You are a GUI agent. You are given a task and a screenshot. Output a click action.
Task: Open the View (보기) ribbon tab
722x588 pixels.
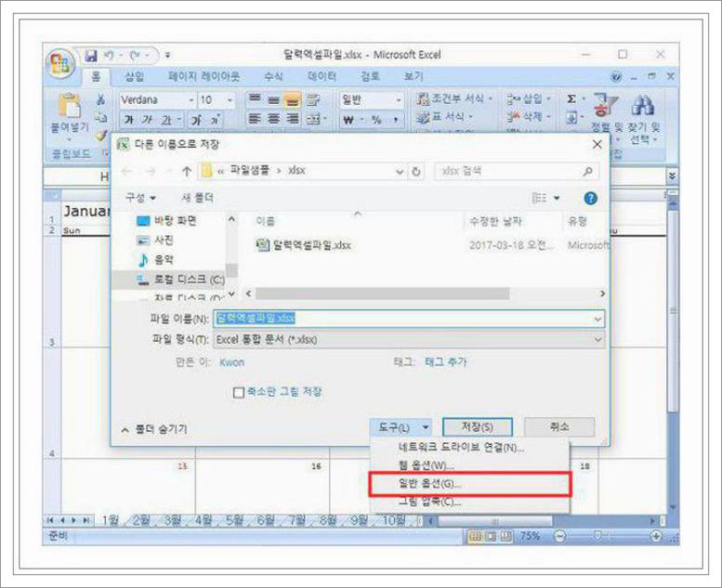coord(414,76)
